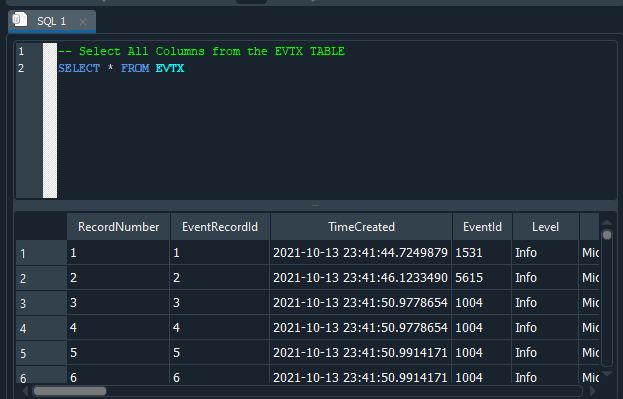Select row header 4 in results grid
623x399 pixels.
click(x=41, y=328)
